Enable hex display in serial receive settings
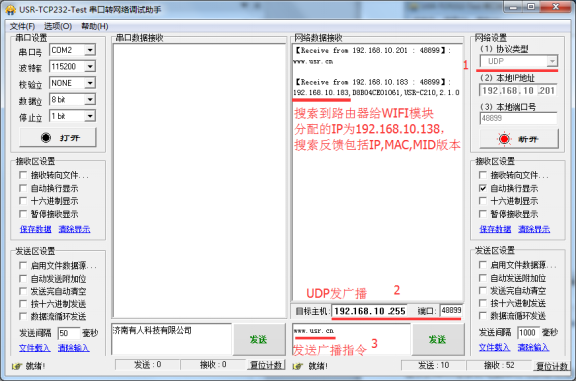Image resolution: width=577 pixels, height=382 pixels. 23,201
